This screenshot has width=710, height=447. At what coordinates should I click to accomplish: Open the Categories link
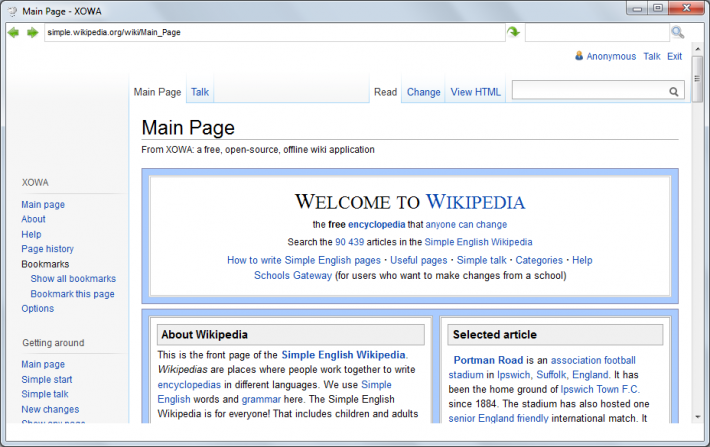539,260
